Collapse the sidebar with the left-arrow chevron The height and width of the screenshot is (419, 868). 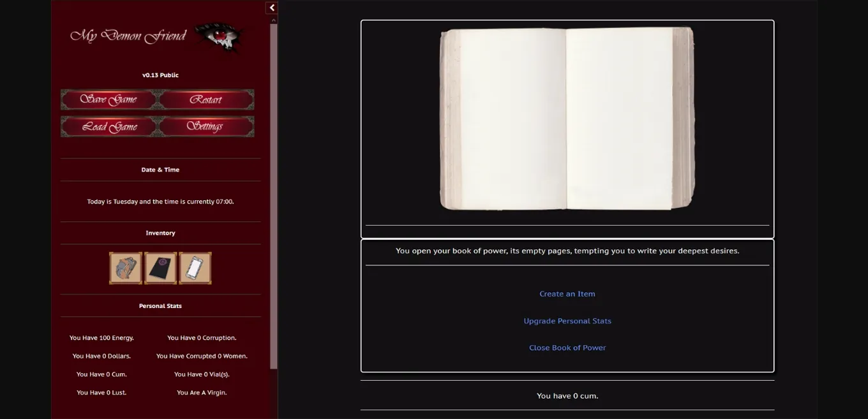(x=271, y=8)
